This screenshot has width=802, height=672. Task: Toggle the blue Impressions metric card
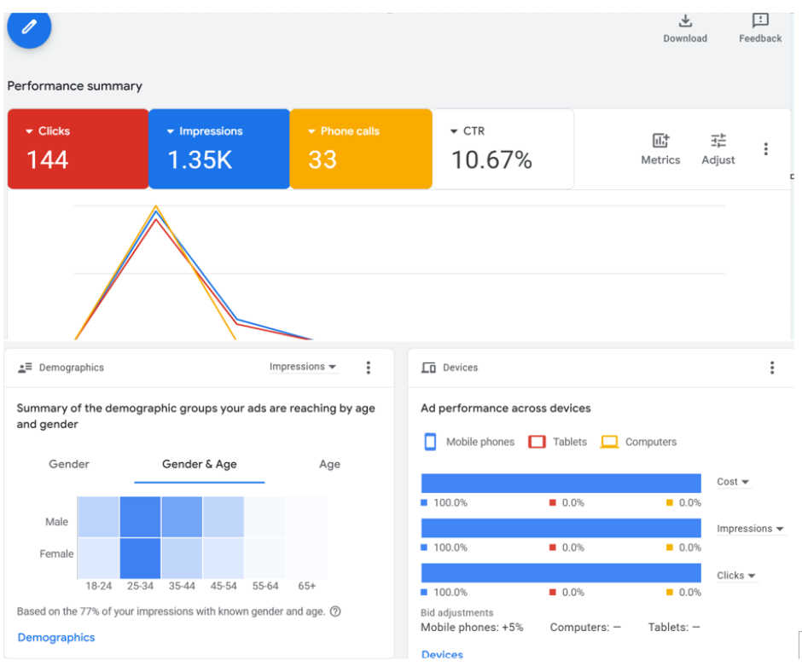click(218, 148)
